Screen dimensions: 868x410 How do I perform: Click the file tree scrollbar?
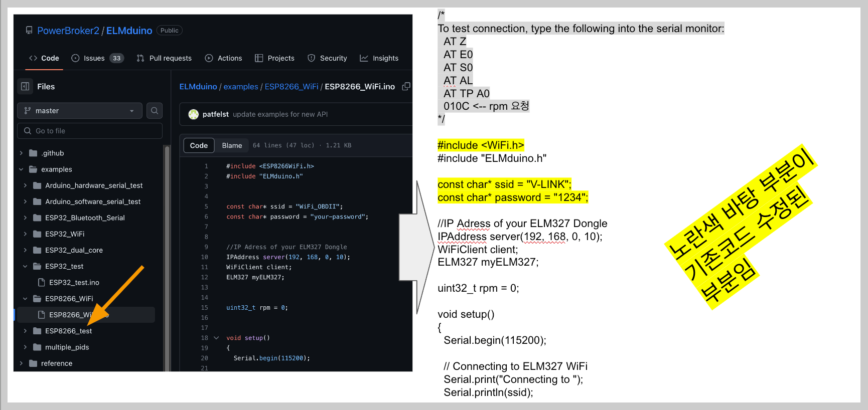coord(167,258)
